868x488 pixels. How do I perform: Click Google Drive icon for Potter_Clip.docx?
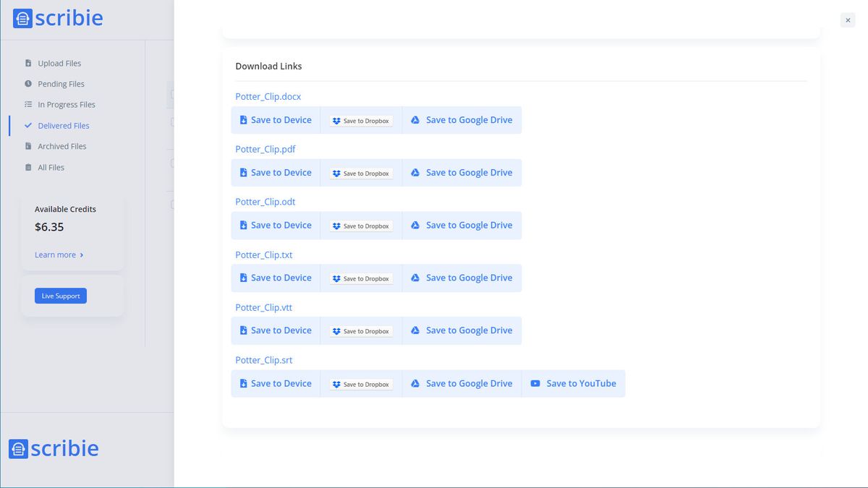pos(415,120)
